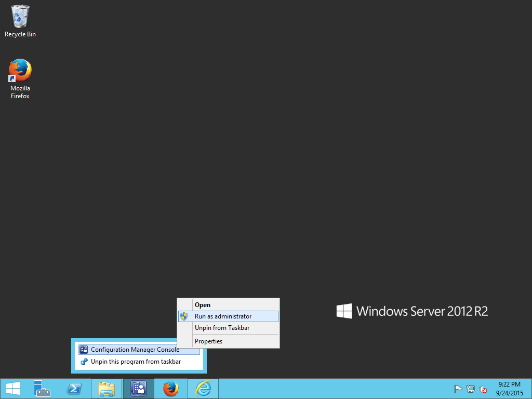
Task: Select Unpin this program from taskbar
Action: click(139, 362)
